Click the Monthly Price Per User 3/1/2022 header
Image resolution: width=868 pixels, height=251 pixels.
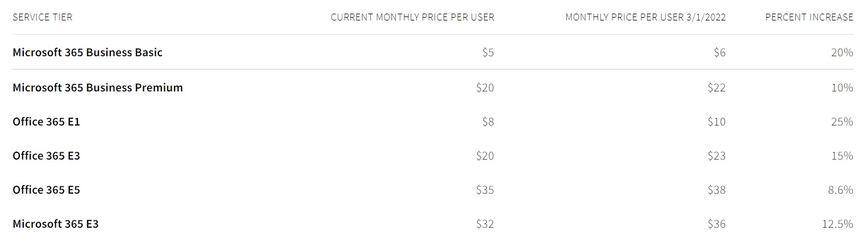point(645,17)
